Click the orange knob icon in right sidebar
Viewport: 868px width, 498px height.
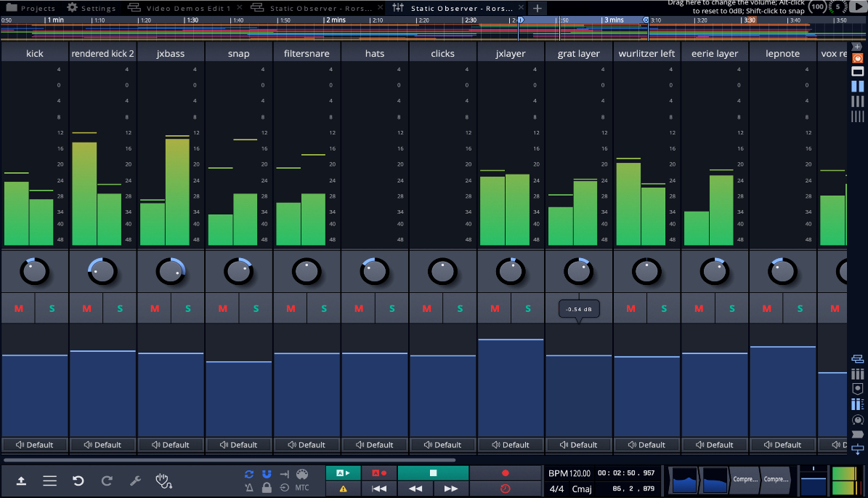click(858, 58)
